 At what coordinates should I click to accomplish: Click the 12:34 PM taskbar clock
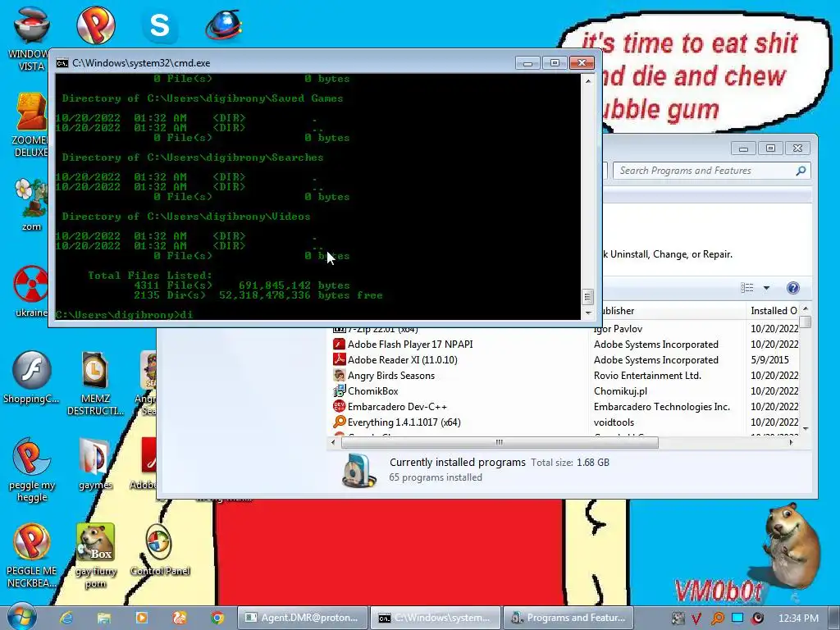click(x=798, y=618)
